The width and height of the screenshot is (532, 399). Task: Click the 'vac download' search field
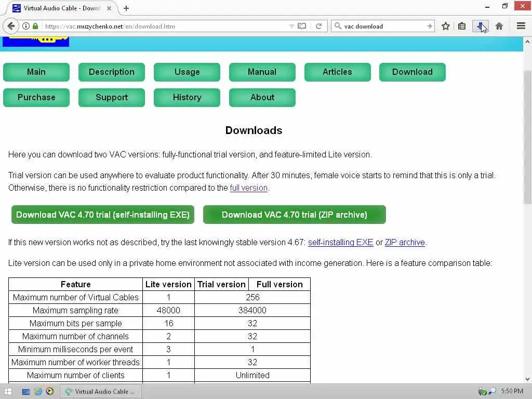tap(383, 26)
